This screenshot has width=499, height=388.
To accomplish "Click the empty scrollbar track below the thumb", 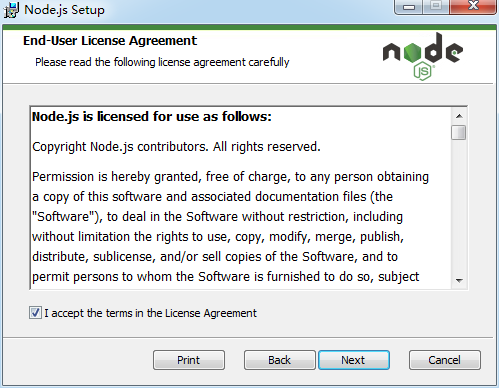I will 459,207.
